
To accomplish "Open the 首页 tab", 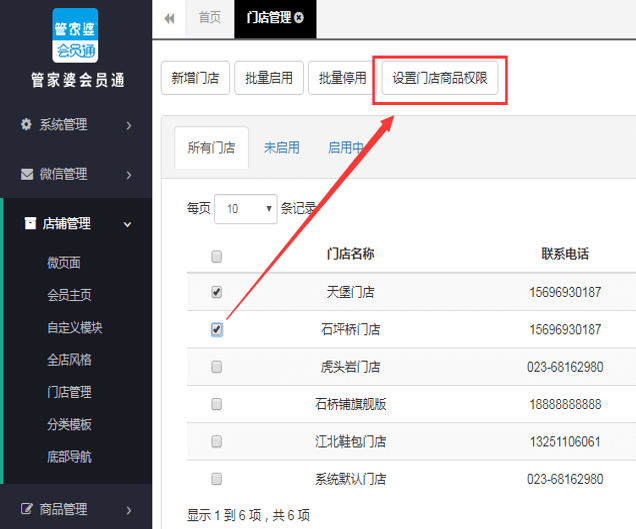I will [210, 18].
